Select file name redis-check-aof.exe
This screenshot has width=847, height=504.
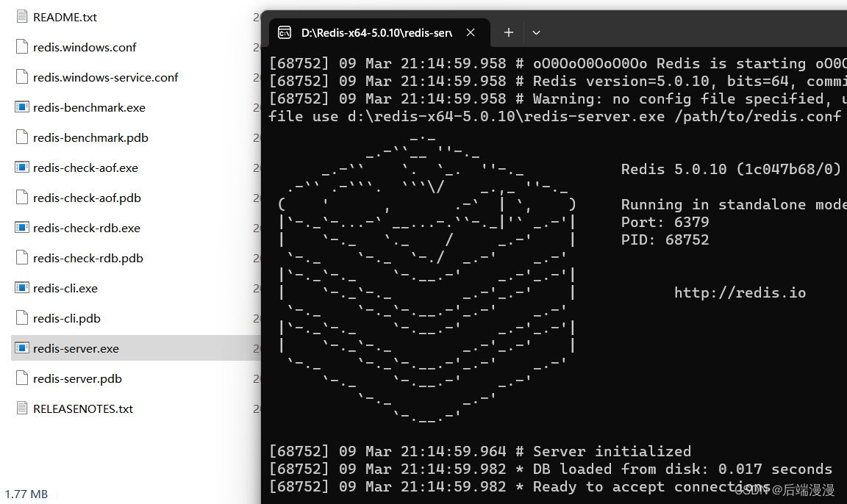tap(85, 168)
